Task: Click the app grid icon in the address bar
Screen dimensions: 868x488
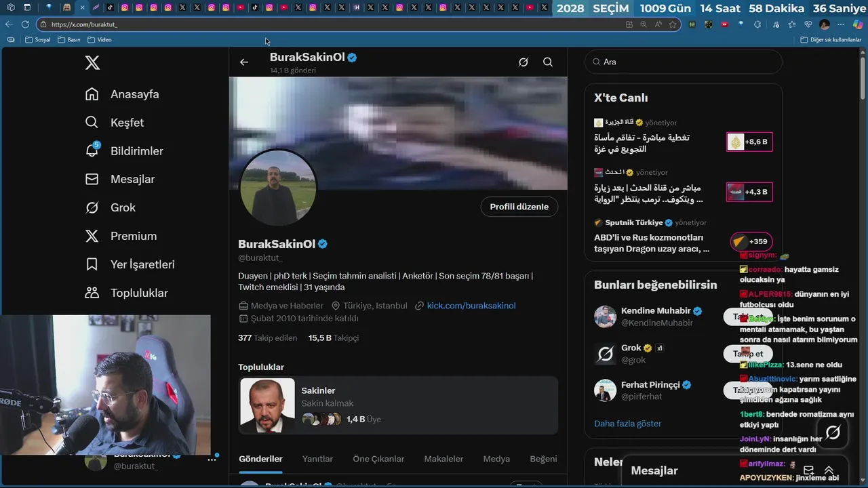Action: coord(629,24)
